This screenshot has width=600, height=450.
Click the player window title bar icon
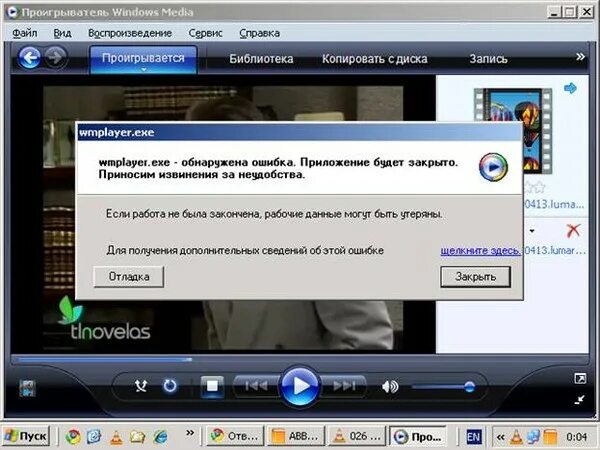12,12
